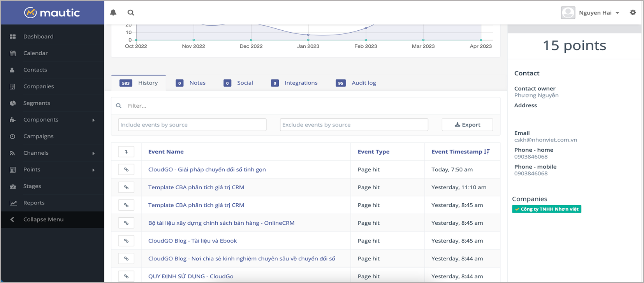Click the Contacts person icon
Viewport: 644px width, 283px height.
pyautogui.click(x=12, y=70)
